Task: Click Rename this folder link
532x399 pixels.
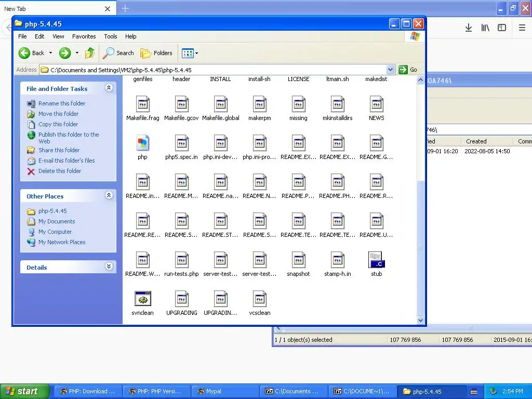Action: tap(62, 103)
